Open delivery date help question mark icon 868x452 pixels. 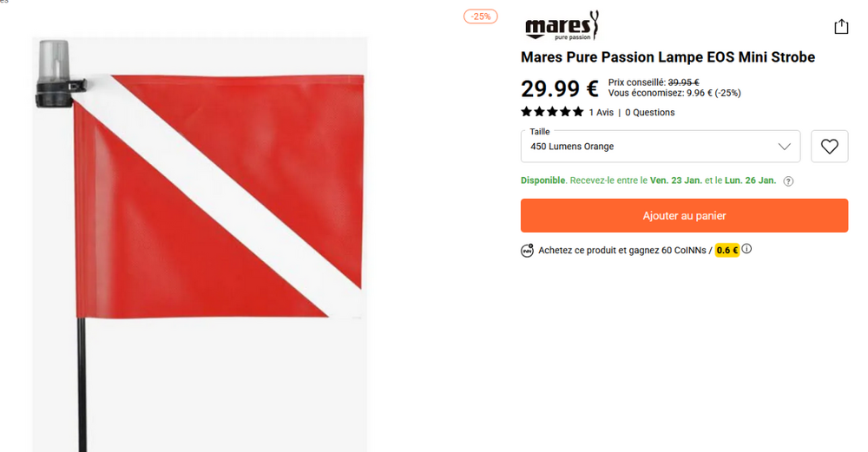[788, 181]
